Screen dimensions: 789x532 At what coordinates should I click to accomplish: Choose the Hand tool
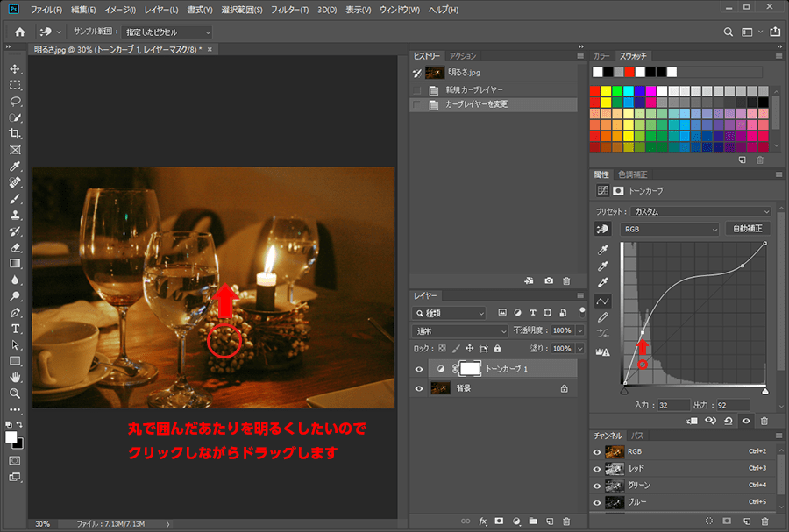15,377
